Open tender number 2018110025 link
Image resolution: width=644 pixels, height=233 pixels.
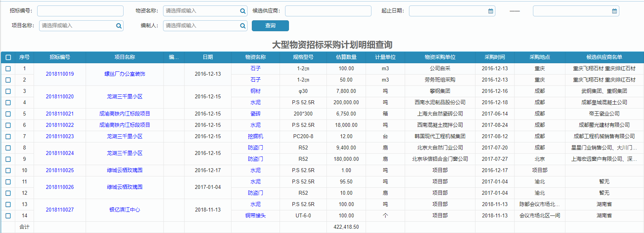(60, 171)
